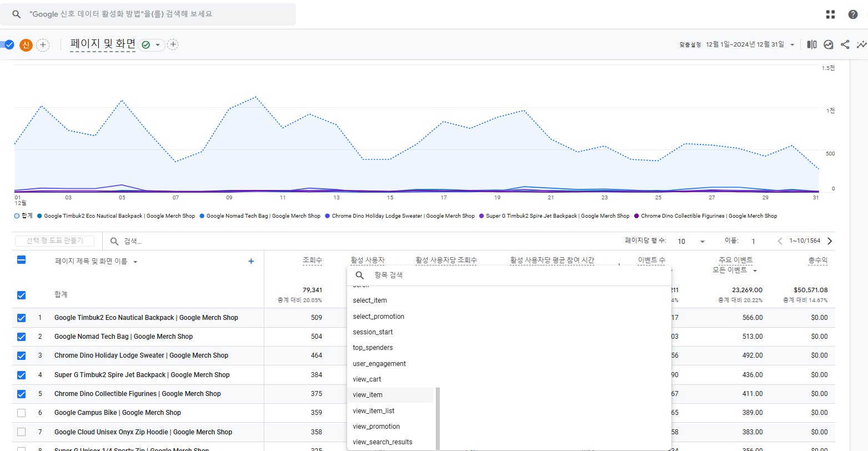Viewport: 868px width, 451px height.
Task: Open the 페이지당 행 수 rows-per-page dropdown
Action: tap(691, 241)
